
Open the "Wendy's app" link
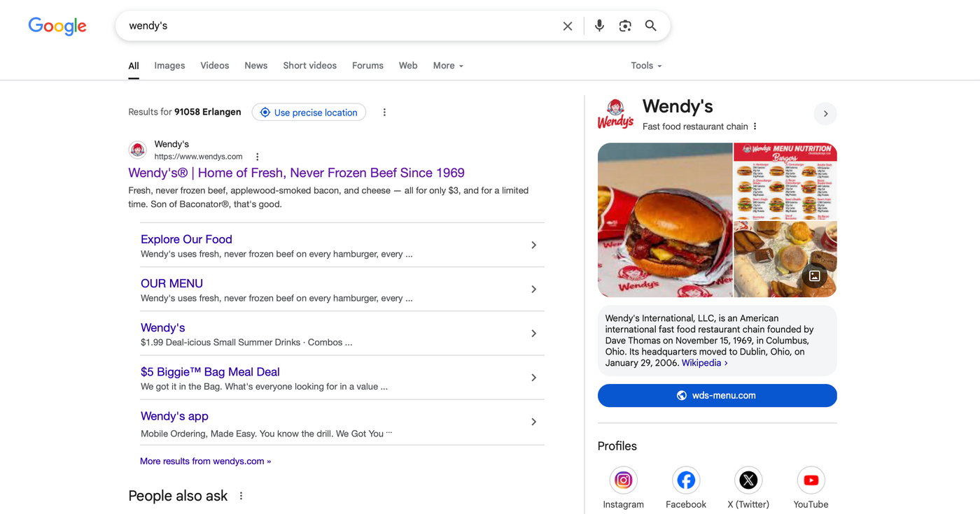point(174,416)
